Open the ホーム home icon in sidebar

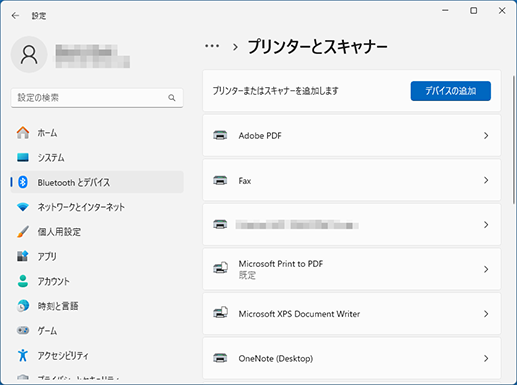click(x=23, y=133)
